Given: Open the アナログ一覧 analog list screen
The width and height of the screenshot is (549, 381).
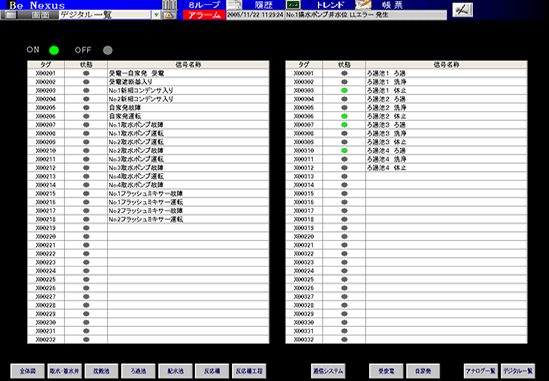Looking at the screenshot, I should coord(481,371).
